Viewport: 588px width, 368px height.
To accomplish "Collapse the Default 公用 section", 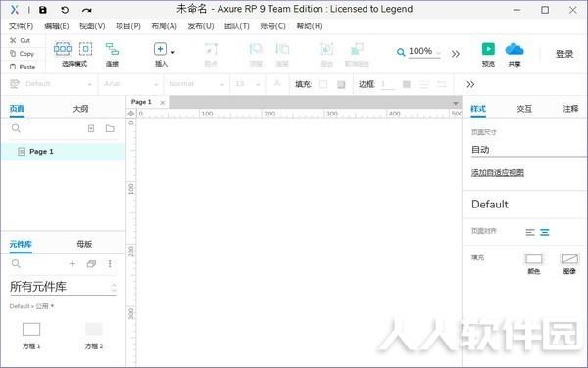I will tap(32, 306).
